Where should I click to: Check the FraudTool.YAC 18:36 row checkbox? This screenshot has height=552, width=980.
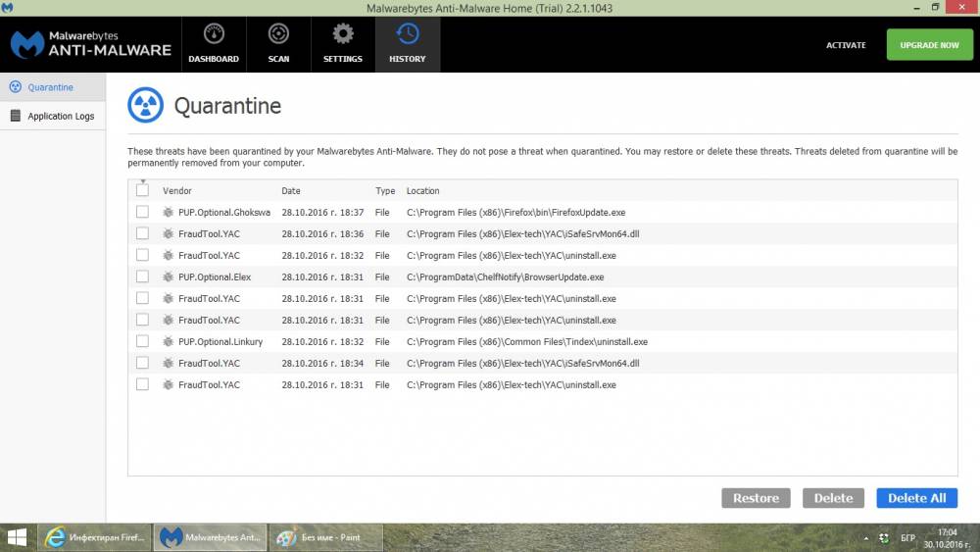142,233
